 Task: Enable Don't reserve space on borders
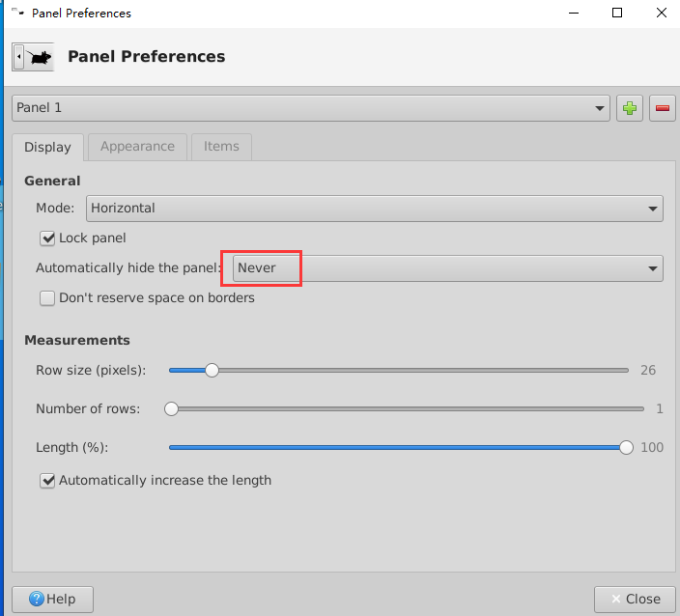coord(47,298)
